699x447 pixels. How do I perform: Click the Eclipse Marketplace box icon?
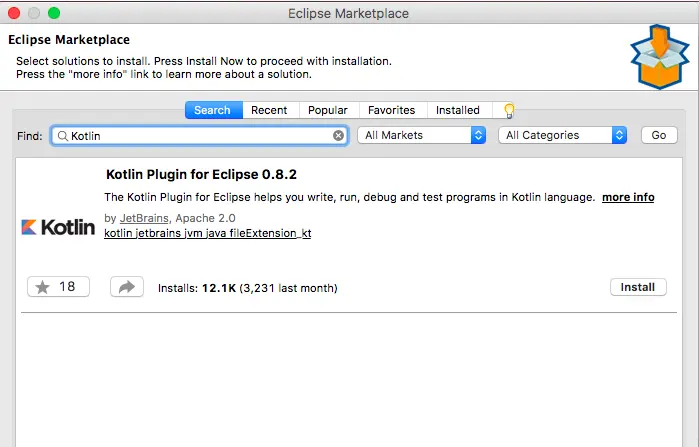pyautogui.click(x=660, y=57)
